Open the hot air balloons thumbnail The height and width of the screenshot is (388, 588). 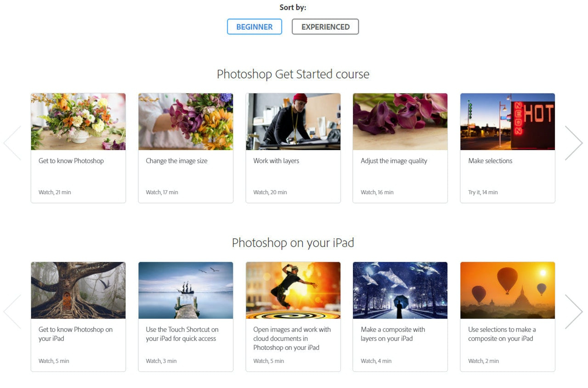(x=507, y=290)
